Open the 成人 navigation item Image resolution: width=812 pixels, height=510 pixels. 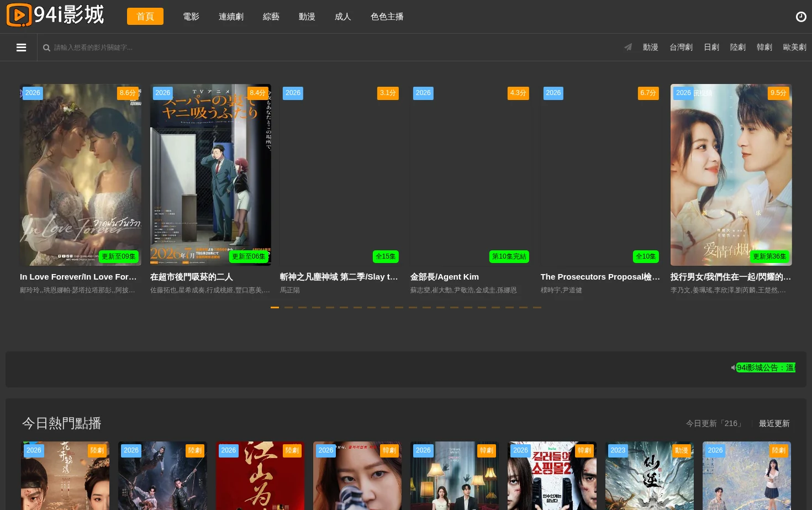(x=343, y=17)
